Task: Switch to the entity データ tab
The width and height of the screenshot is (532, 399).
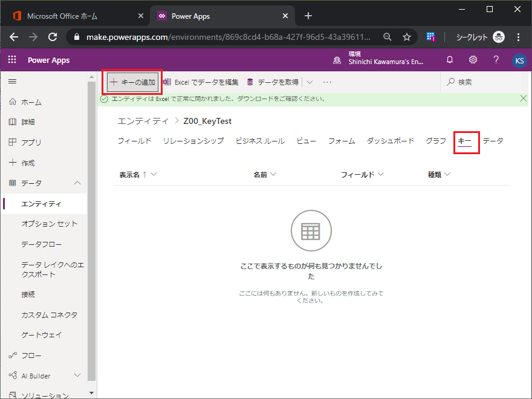Action: click(493, 141)
